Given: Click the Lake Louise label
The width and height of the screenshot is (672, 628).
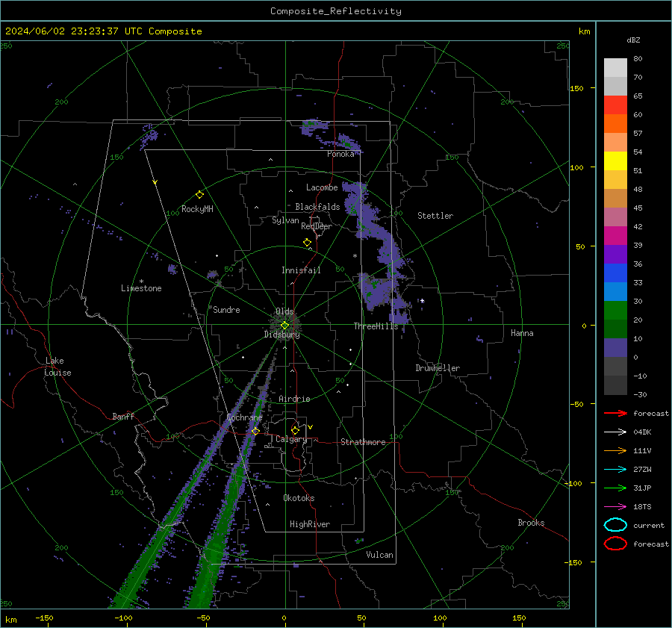Looking at the screenshot, I should tap(57, 367).
